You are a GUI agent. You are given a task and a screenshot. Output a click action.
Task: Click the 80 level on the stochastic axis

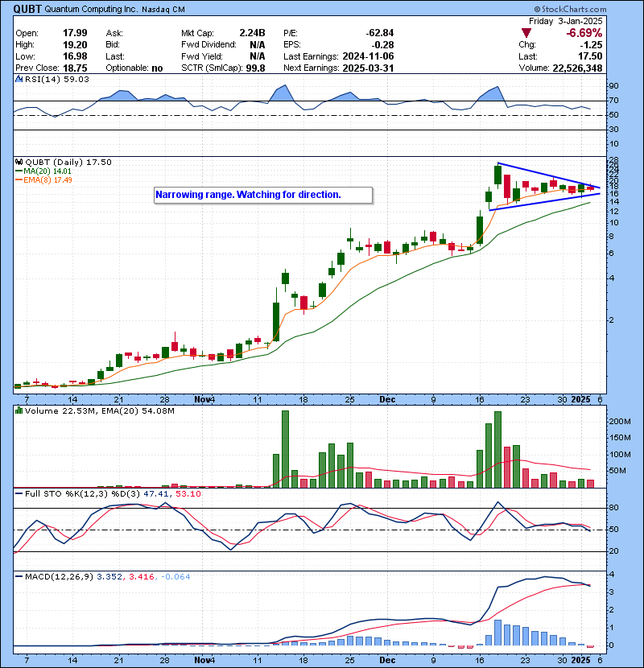[x=614, y=508]
